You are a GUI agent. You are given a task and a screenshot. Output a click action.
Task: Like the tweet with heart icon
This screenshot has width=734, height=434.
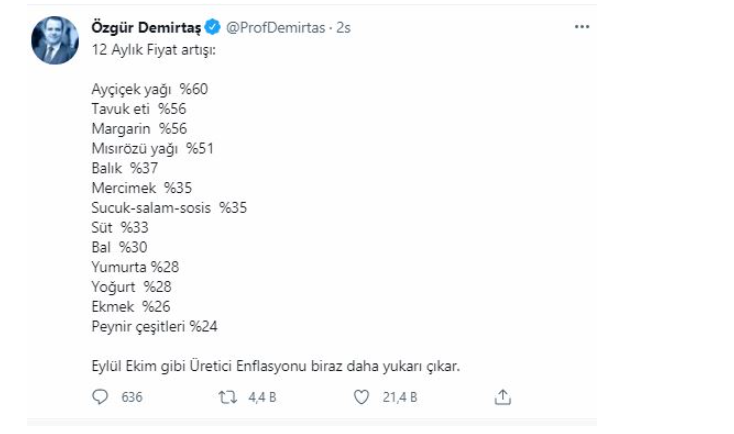pyautogui.click(x=362, y=397)
